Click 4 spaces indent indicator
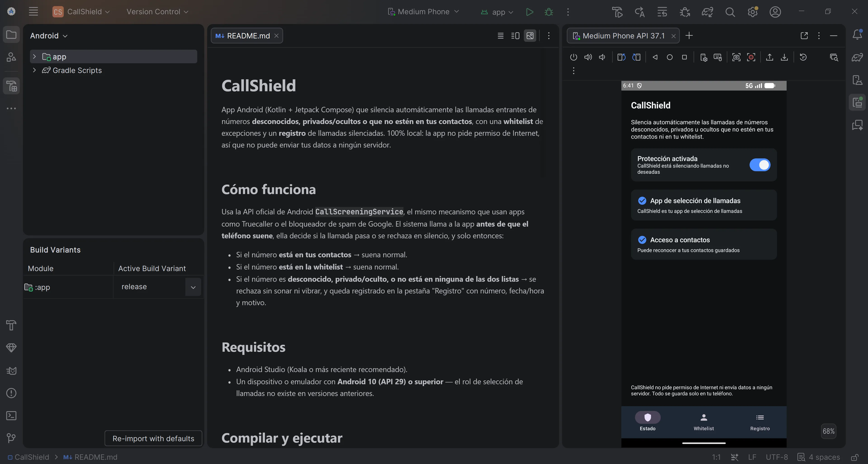The width and height of the screenshot is (868, 464). (819, 457)
